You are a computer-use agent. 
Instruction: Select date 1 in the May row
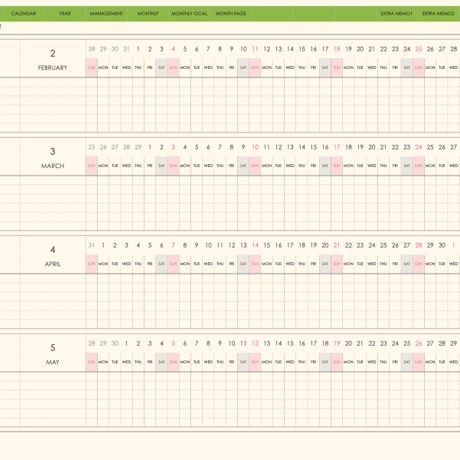click(x=126, y=343)
